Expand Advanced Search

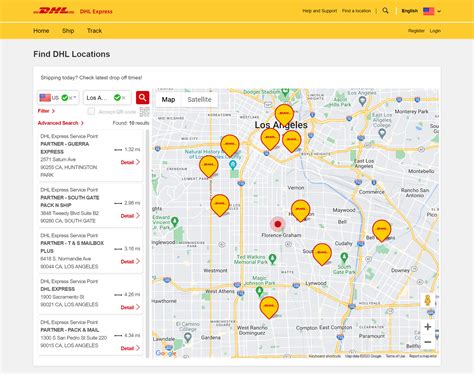click(60, 123)
